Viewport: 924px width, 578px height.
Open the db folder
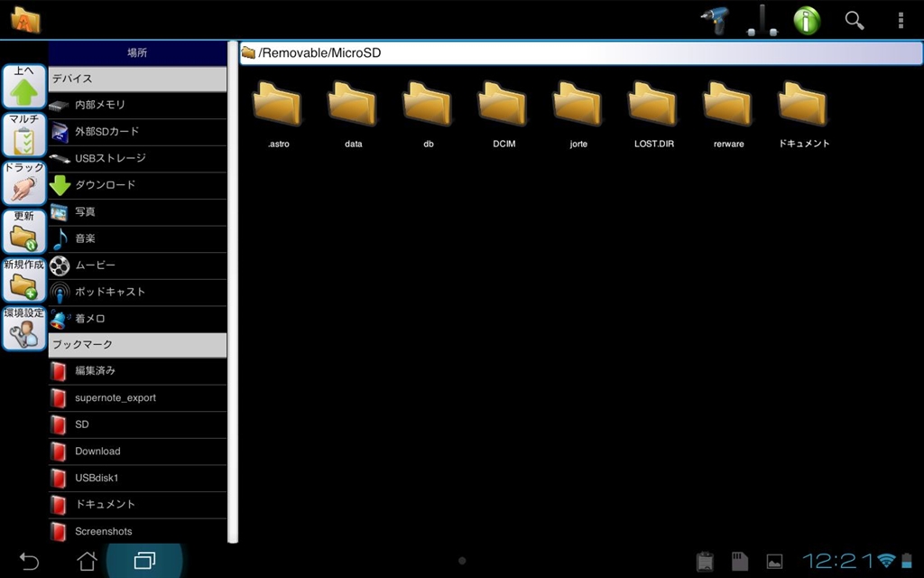[x=428, y=115]
